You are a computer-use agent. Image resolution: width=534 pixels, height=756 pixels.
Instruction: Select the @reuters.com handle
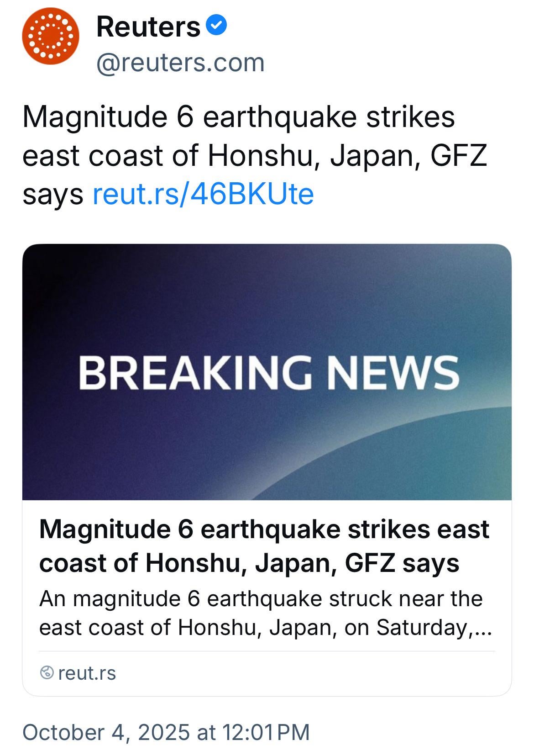click(180, 63)
